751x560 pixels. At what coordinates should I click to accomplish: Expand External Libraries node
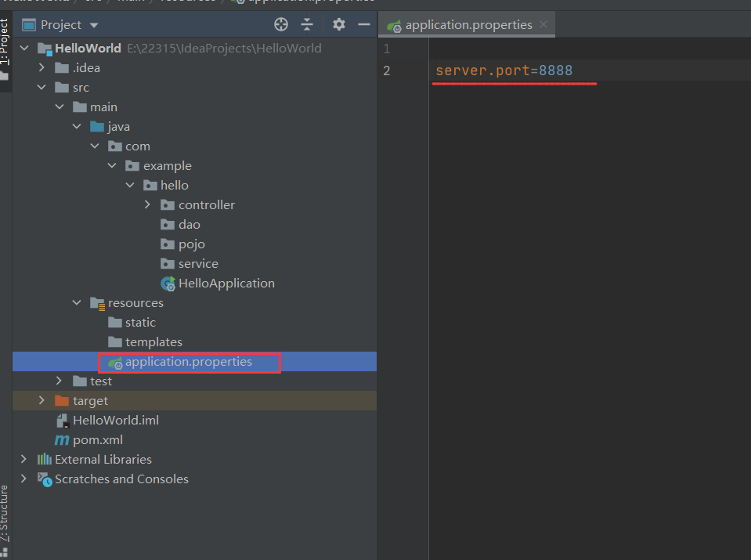(x=24, y=459)
